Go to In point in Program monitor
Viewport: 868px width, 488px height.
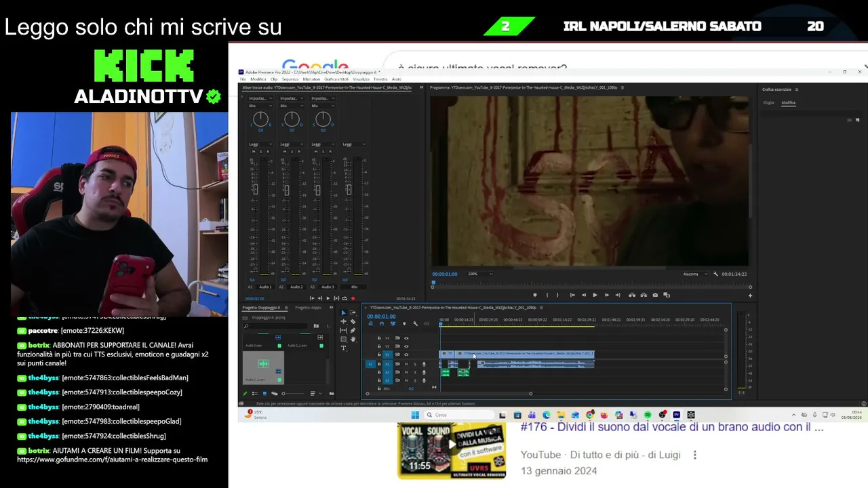(x=572, y=295)
